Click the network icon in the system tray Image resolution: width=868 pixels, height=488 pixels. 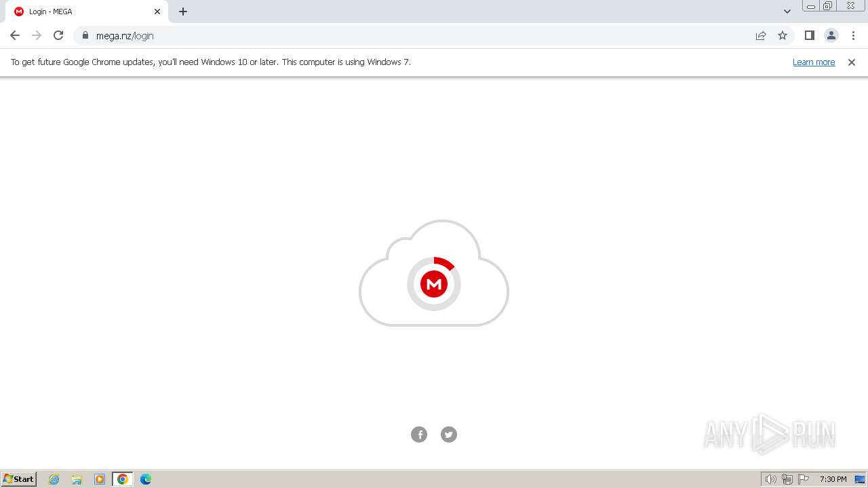[x=787, y=479]
